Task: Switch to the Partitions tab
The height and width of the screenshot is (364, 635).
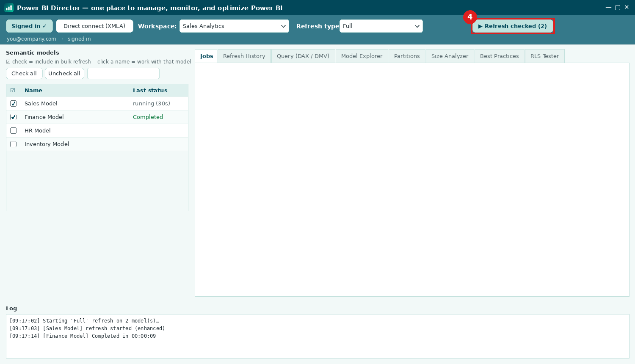Action: click(407, 56)
